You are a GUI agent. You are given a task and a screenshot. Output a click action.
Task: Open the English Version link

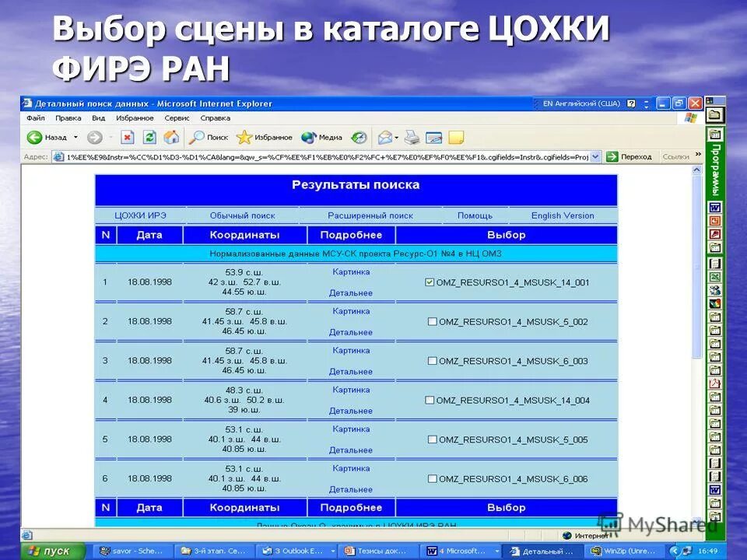tap(563, 215)
